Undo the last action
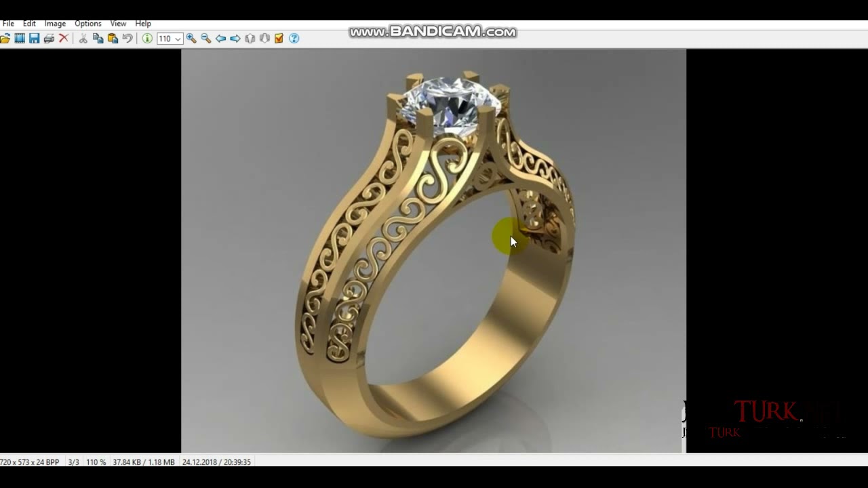The image size is (868, 488). 127,39
